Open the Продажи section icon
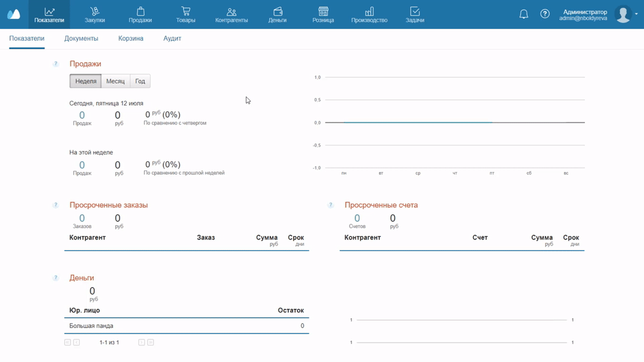644x362 pixels. coord(140,11)
